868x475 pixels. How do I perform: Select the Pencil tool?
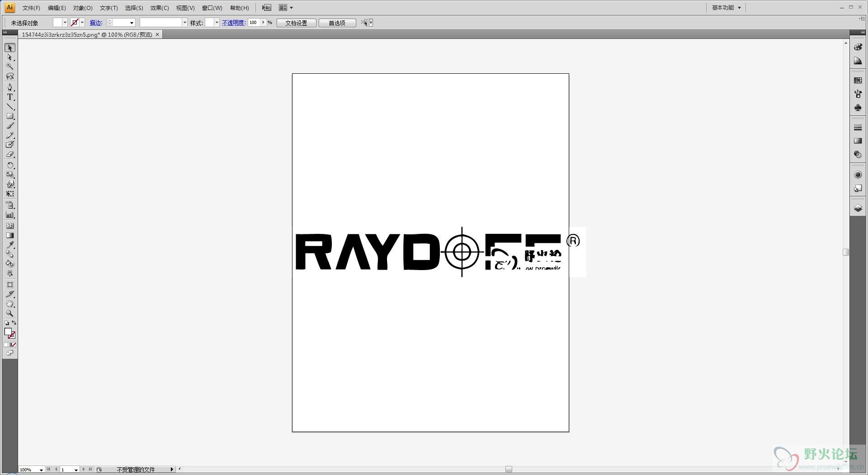[x=10, y=135]
